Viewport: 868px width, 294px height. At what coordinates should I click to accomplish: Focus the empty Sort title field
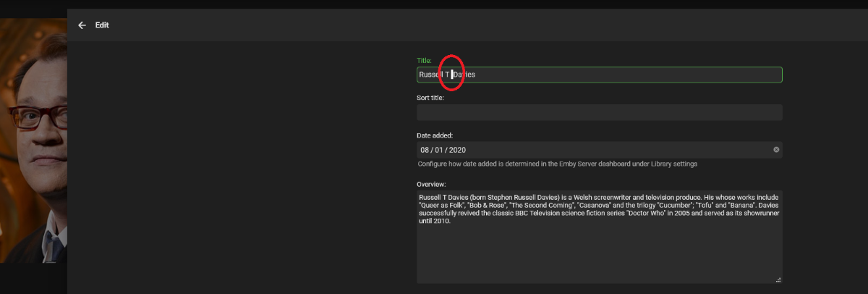[599, 112]
